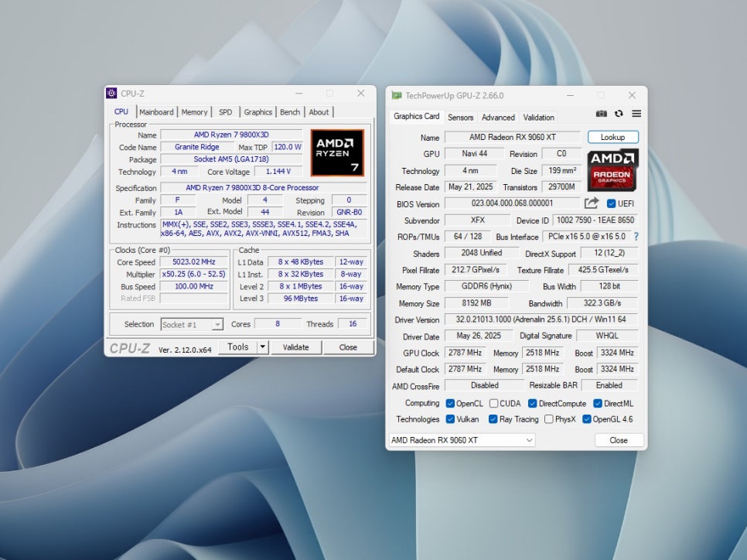
Task: Toggle the Vulkan checkbox
Action: click(x=450, y=419)
